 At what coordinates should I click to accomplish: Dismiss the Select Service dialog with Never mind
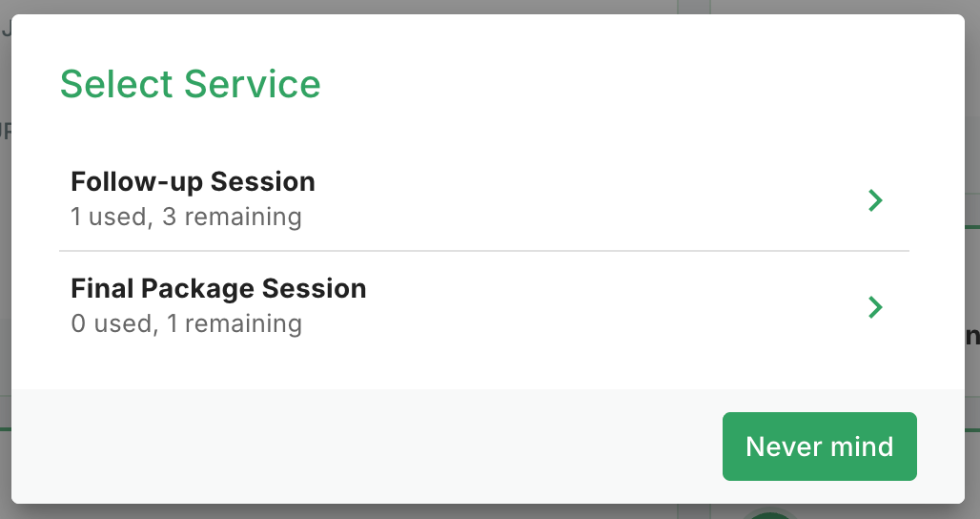(x=819, y=446)
